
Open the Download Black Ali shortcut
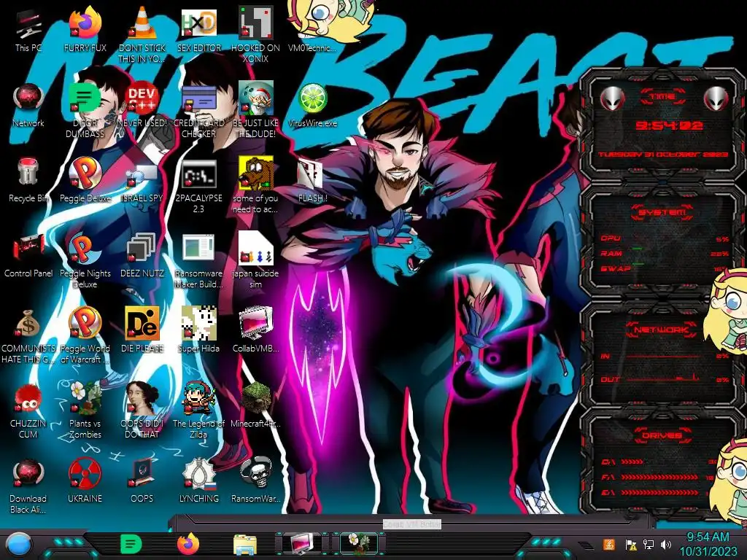coord(28,473)
